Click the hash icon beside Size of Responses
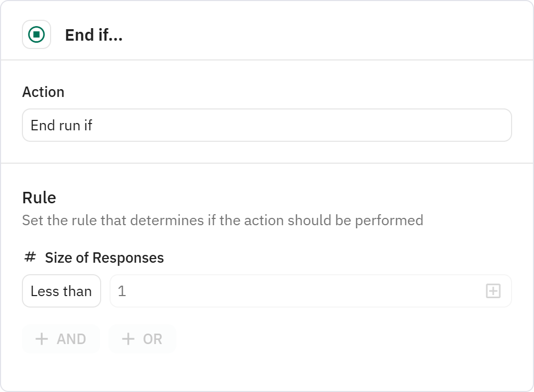 click(30, 257)
